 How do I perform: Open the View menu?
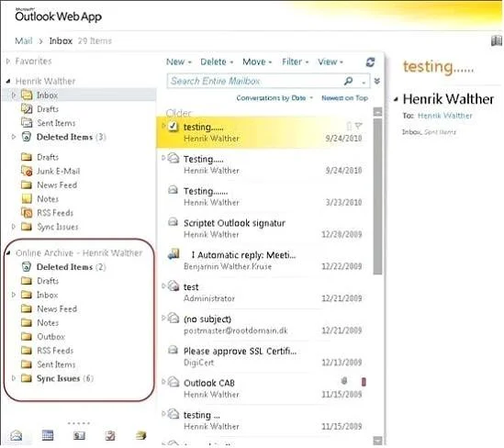coord(330,62)
